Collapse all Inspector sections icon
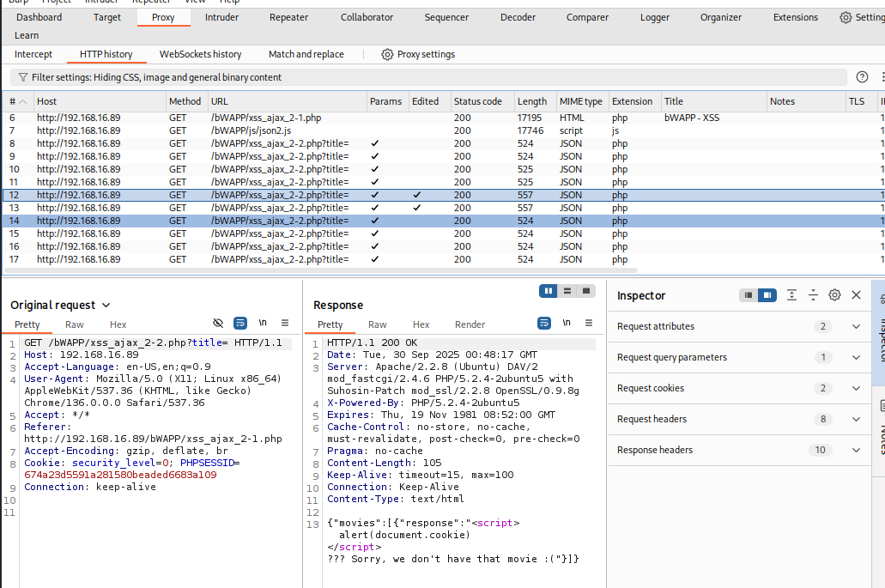Image resolution: width=885 pixels, height=588 pixels. pos(813,295)
